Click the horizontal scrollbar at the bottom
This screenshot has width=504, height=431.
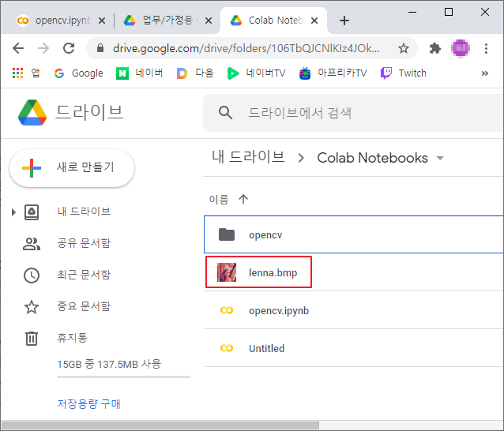click(x=160, y=425)
